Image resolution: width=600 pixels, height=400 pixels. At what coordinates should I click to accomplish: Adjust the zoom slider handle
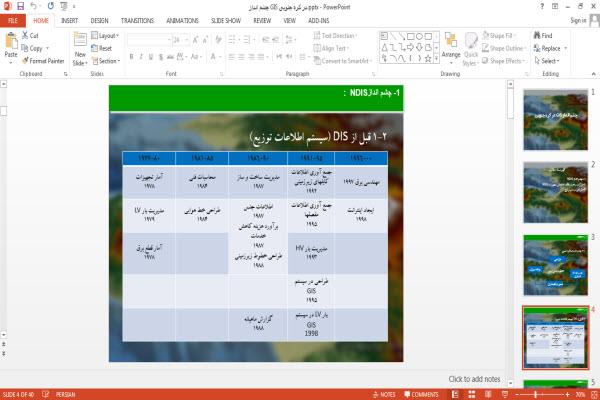coord(536,394)
